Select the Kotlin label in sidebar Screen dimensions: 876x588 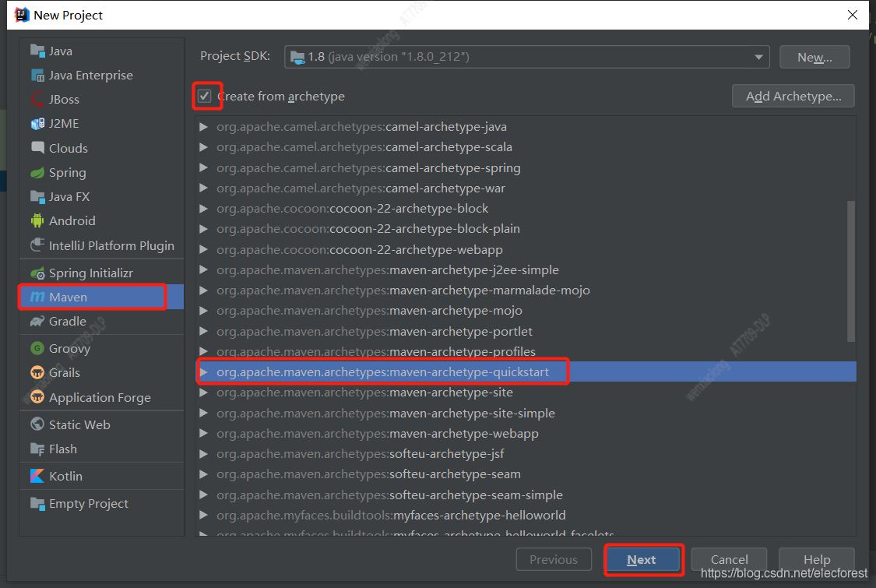pos(65,476)
